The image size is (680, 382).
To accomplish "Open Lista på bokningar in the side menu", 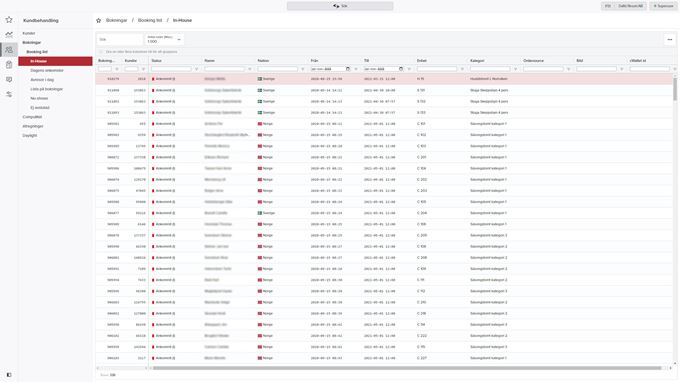I will (46, 89).
